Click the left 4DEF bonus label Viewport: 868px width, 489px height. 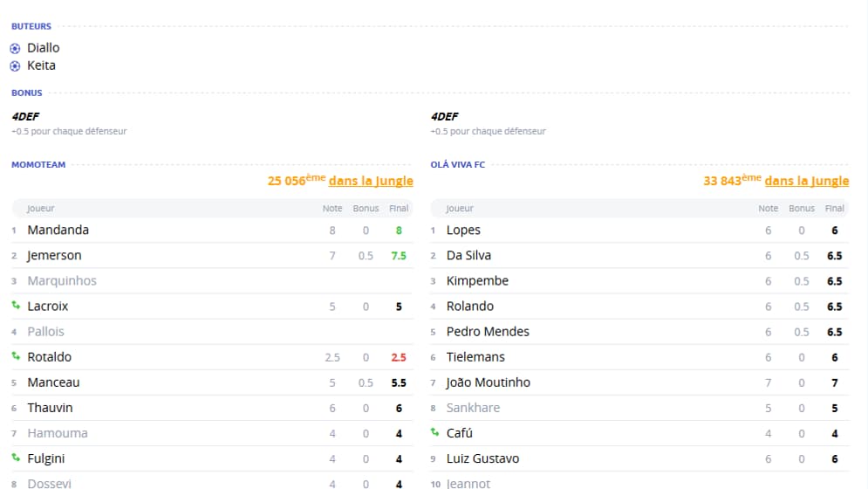(x=25, y=116)
